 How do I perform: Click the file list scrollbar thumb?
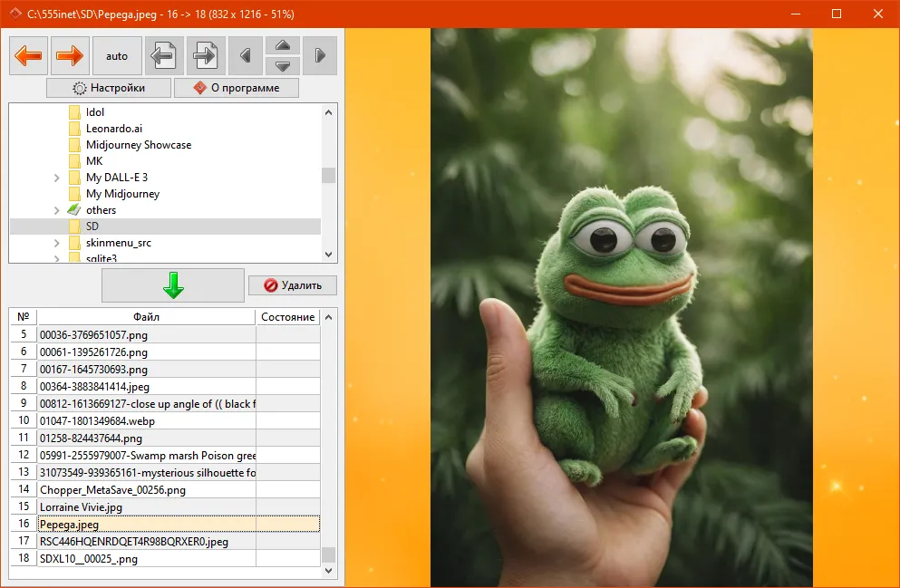[328, 554]
